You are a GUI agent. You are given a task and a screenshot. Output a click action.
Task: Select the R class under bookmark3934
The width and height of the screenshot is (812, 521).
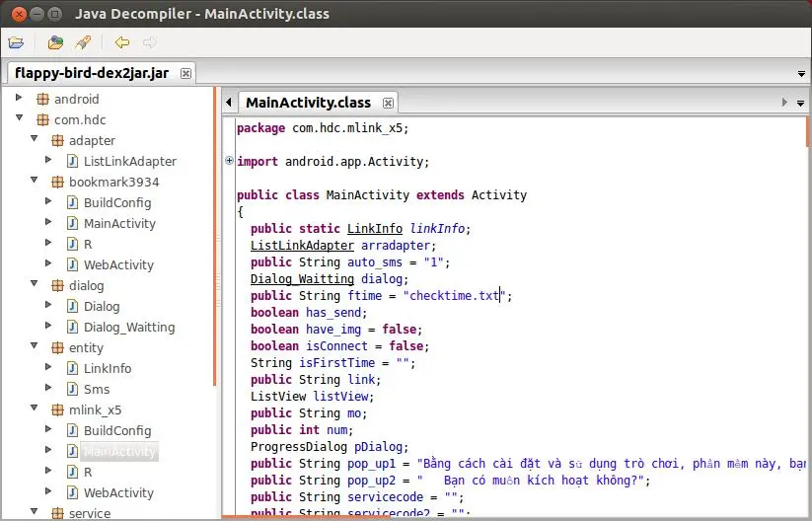click(88, 244)
